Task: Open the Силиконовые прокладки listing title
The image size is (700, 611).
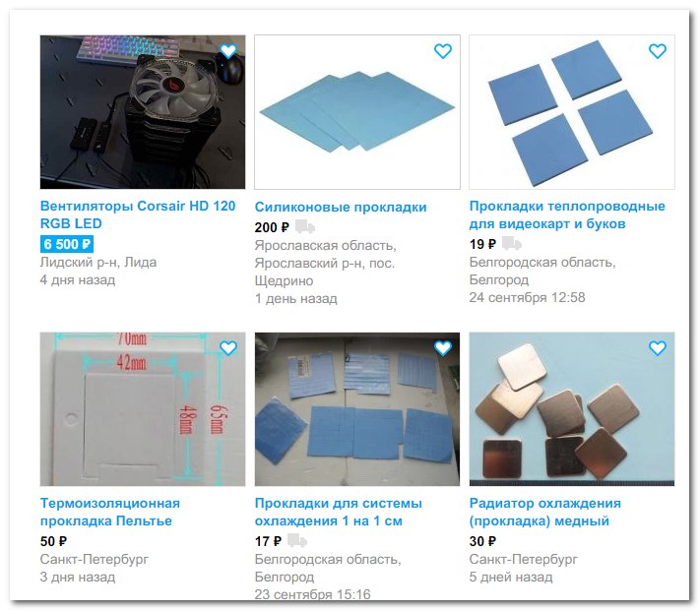Action: (x=341, y=207)
